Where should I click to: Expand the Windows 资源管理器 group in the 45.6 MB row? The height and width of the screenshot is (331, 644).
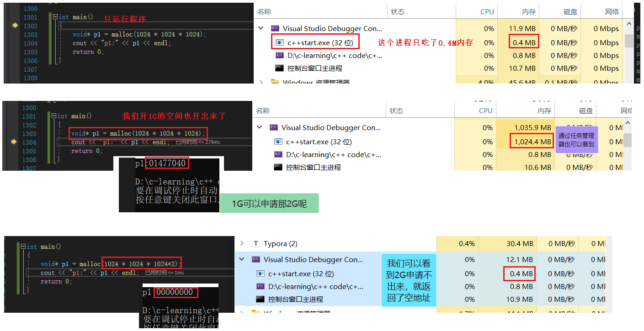tap(261, 82)
